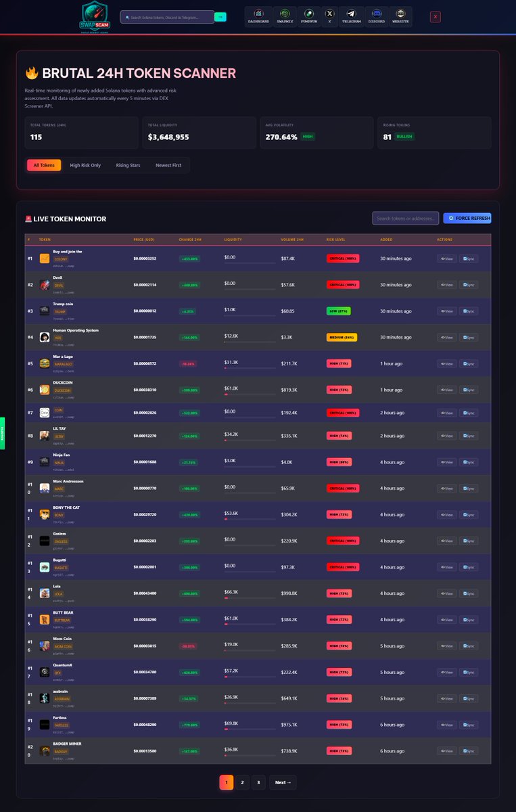
Task: Click the BUTT BEAR token icon
Action: 45,619
